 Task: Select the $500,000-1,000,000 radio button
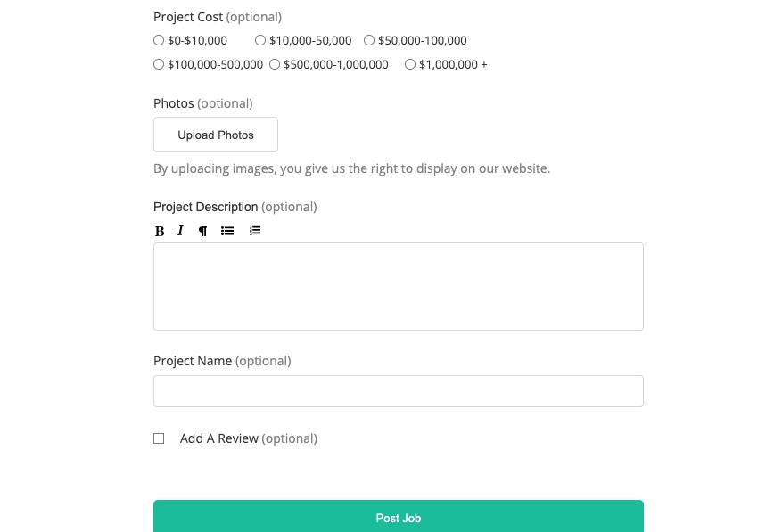[275, 64]
